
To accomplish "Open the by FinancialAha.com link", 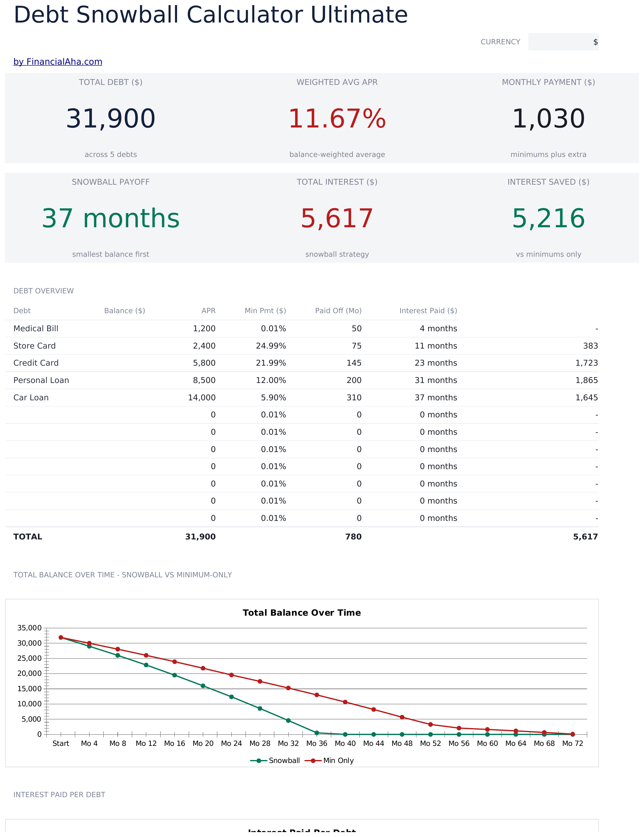I will click(57, 62).
